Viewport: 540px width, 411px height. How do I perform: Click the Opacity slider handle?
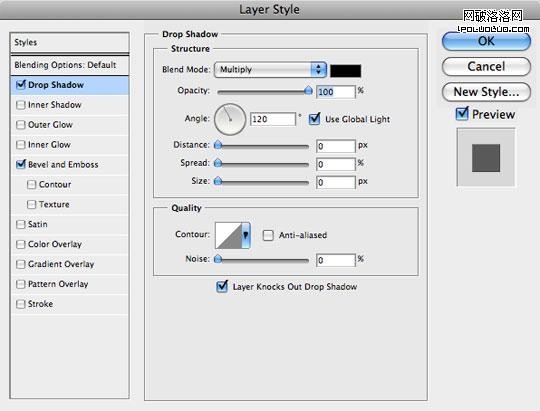point(308,91)
